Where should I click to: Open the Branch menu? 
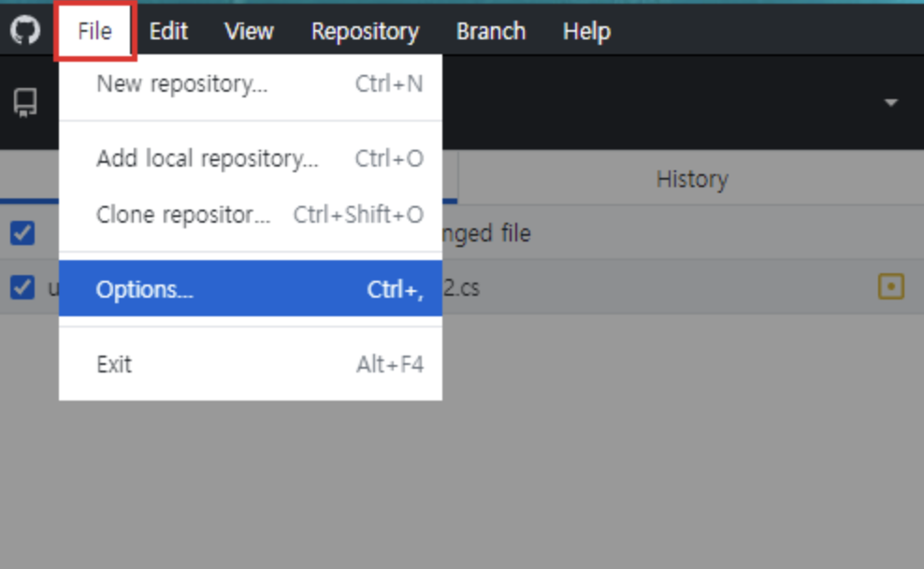(490, 31)
